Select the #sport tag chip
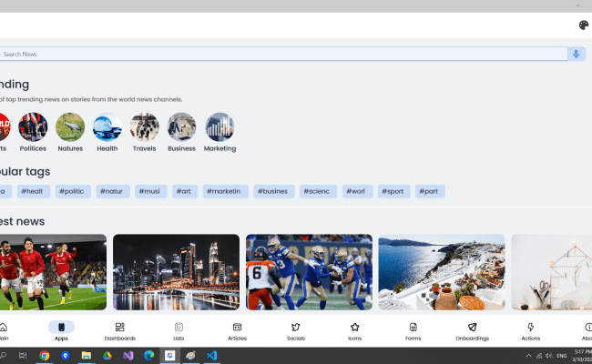This screenshot has height=364, width=592. (393, 191)
